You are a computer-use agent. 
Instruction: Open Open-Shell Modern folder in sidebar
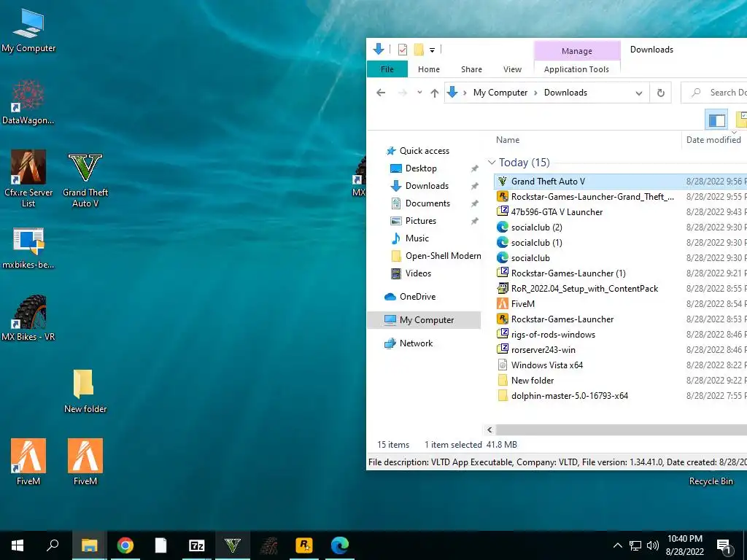point(443,256)
